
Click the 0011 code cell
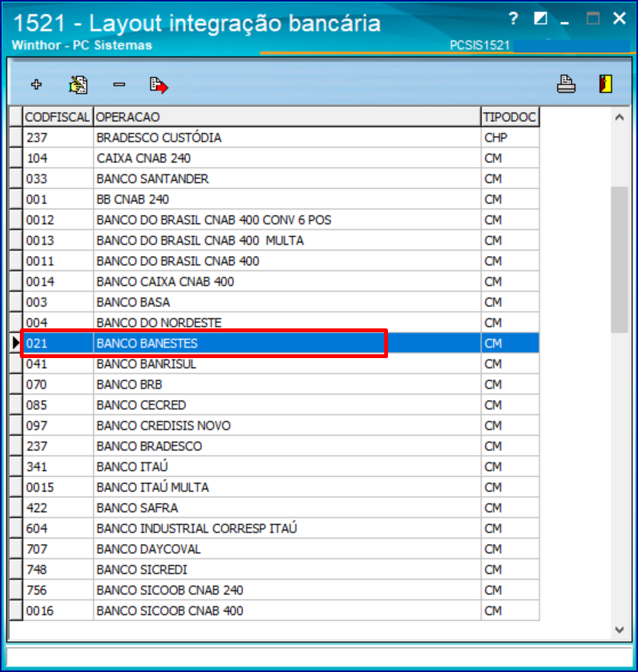coord(58,261)
